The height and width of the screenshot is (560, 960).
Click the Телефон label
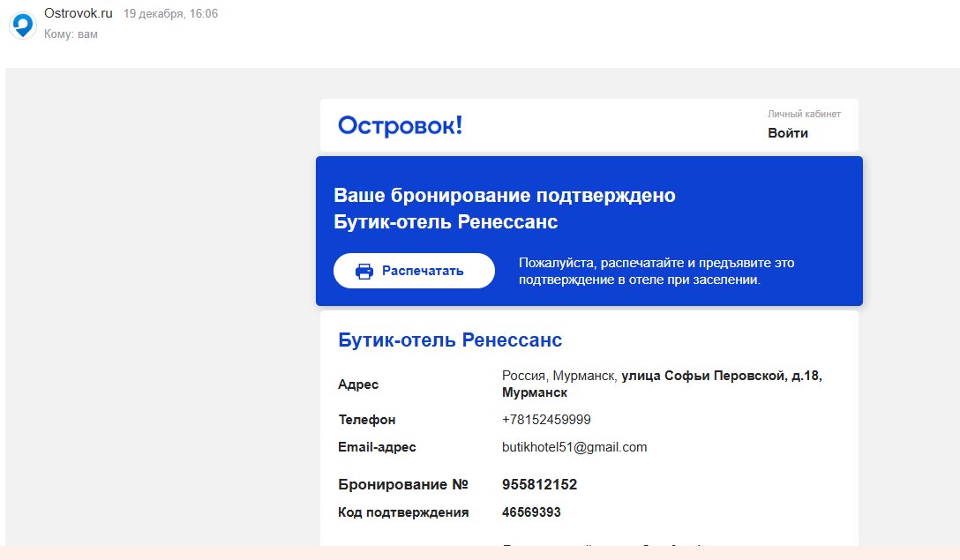367,420
